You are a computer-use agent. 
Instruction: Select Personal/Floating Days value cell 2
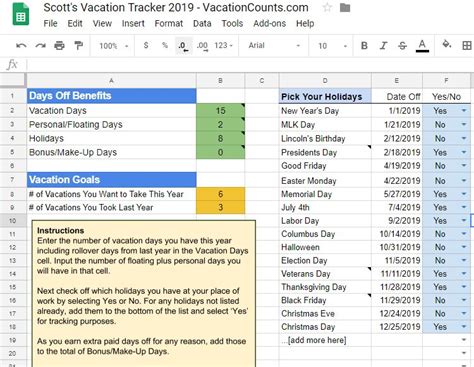pyautogui.click(x=220, y=125)
